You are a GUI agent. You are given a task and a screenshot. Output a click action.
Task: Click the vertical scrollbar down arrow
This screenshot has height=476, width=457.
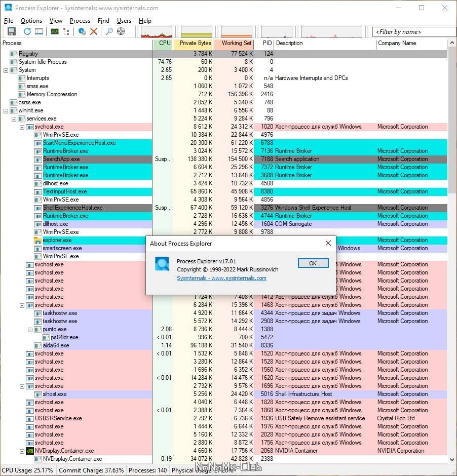452,460
